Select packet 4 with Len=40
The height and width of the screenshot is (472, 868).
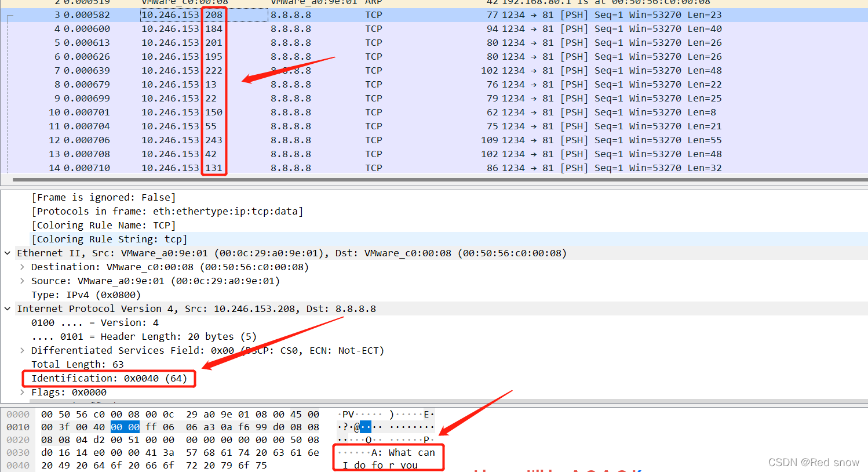[434, 29]
